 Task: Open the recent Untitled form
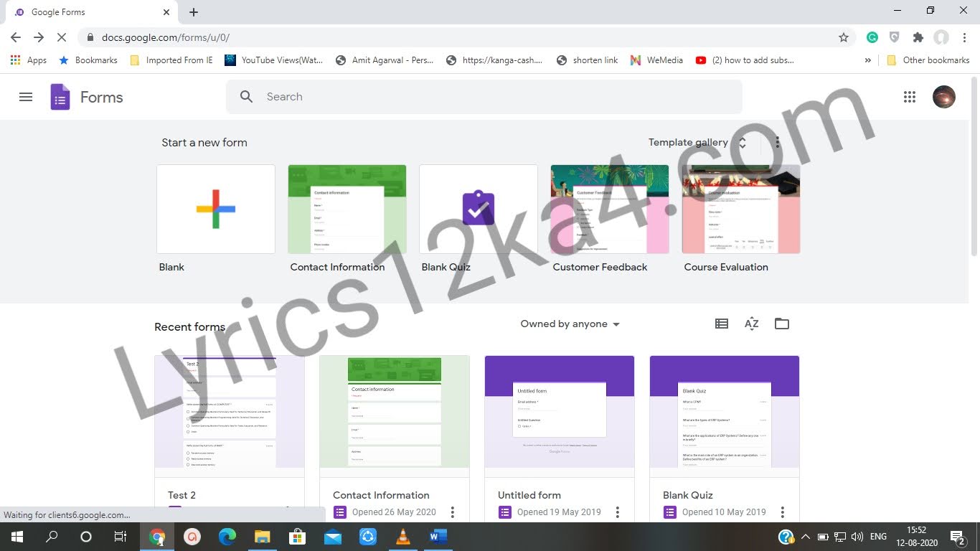click(560, 438)
